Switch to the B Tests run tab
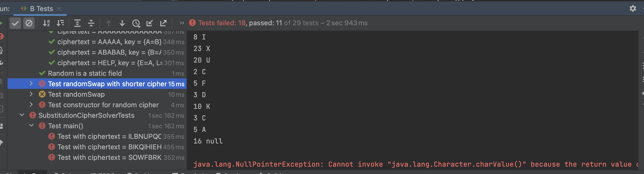The image size is (644, 174). pos(41,9)
